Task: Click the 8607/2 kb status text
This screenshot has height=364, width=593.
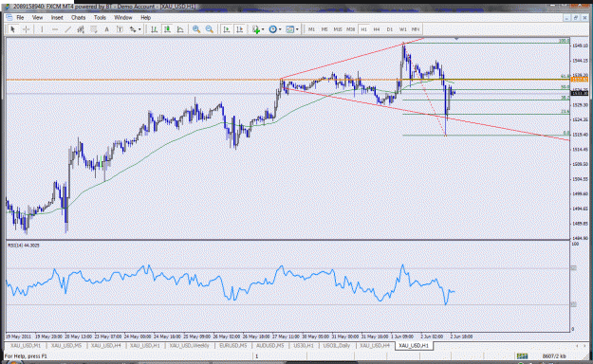Action: coord(554,356)
